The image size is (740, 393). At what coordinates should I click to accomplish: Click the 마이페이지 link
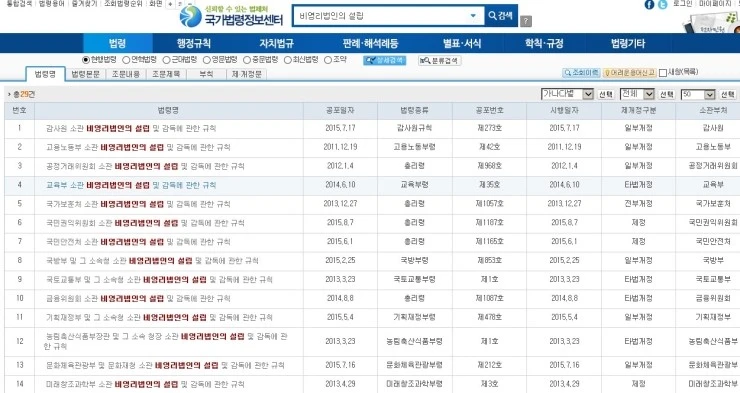[715, 4]
